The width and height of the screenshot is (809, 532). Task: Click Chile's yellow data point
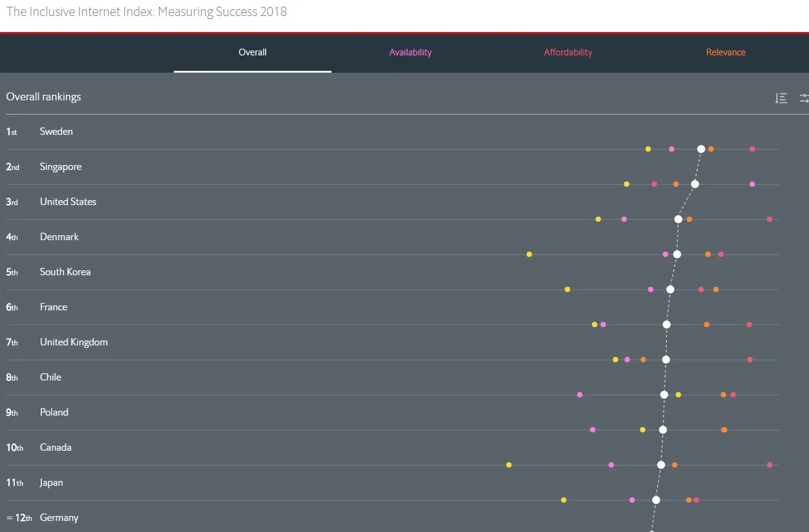(678, 395)
